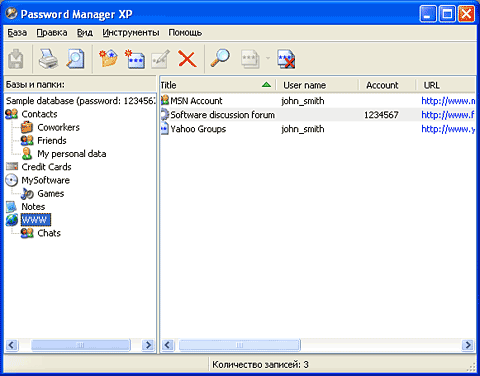Open the Инструменты menu
The width and height of the screenshot is (480, 376).
pyautogui.click(x=131, y=33)
